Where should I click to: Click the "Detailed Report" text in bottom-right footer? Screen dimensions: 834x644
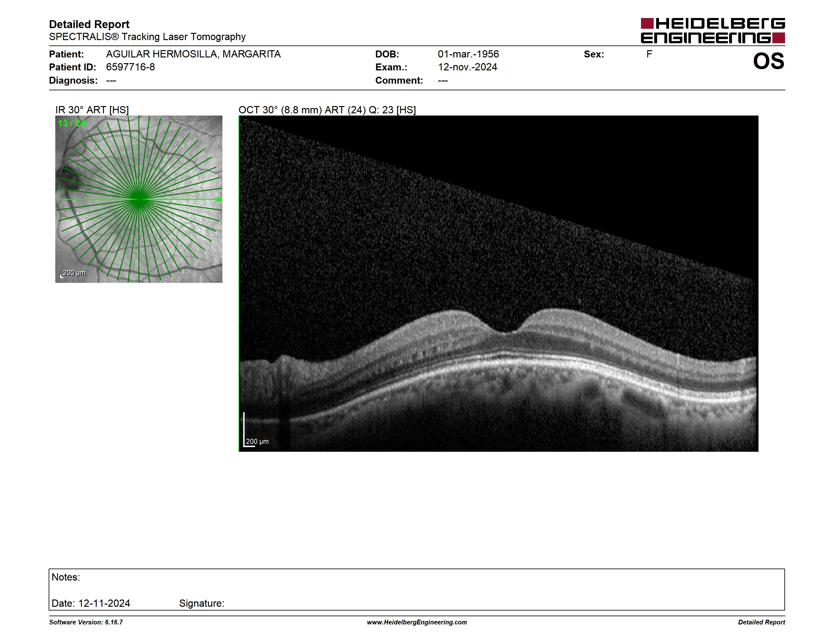click(761, 622)
